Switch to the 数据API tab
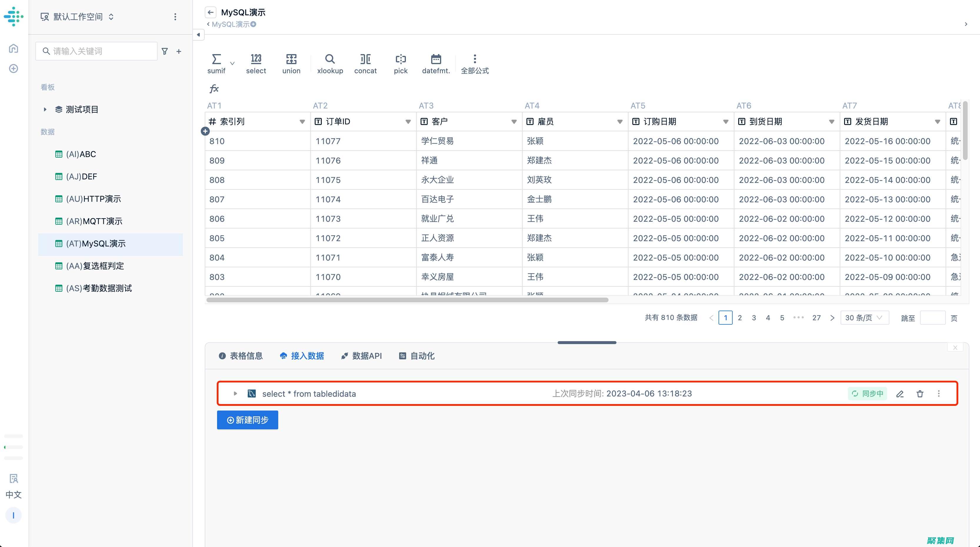 [x=361, y=356]
